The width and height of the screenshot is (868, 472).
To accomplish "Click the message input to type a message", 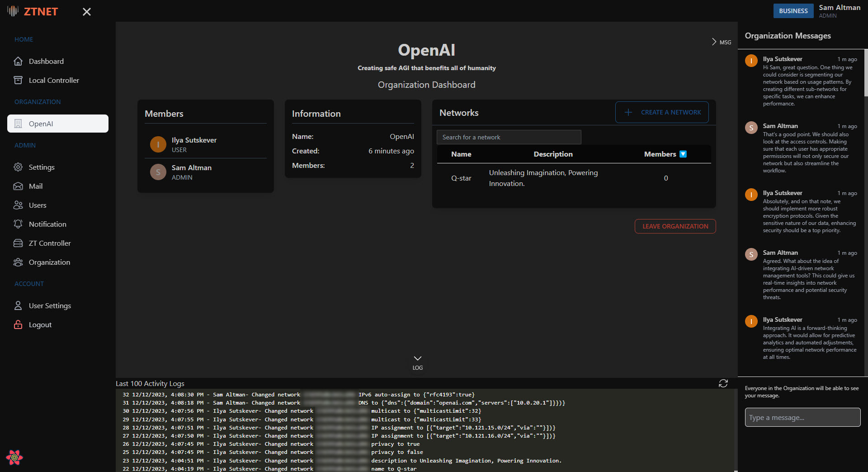I will pos(802,417).
